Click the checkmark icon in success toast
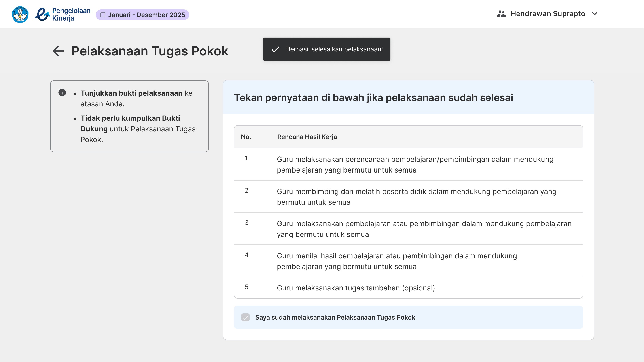 pyautogui.click(x=275, y=49)
